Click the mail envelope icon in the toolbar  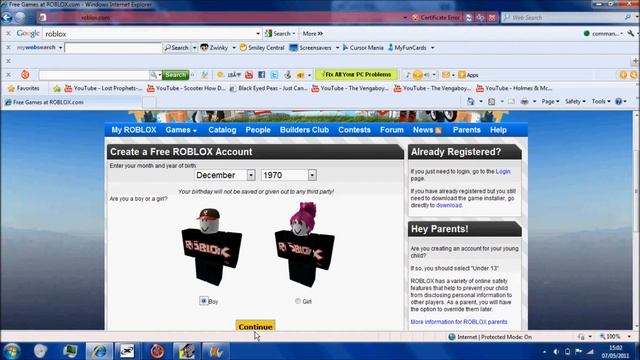446,75
